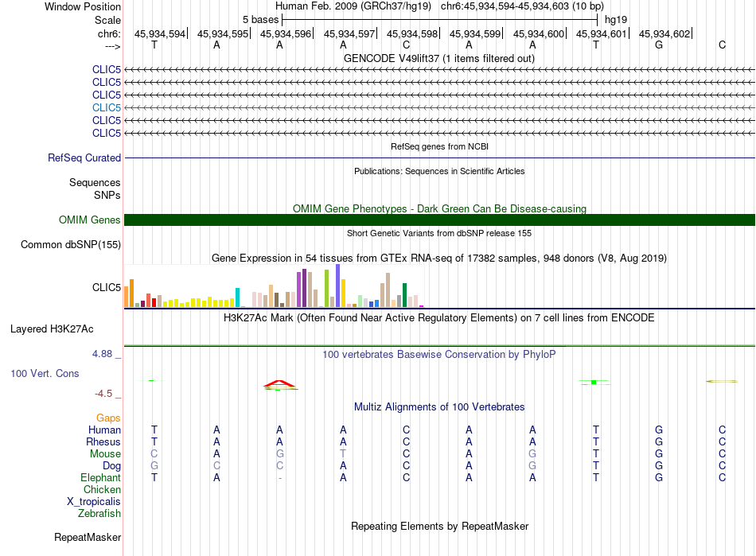
Task: Click the bright green PhyloP mark beneath 45,934,601
Action: [594, 382]
